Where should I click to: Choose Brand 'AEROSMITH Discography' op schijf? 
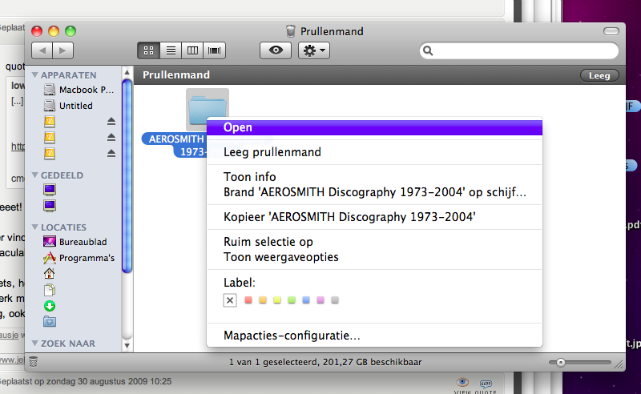[374, 192]
